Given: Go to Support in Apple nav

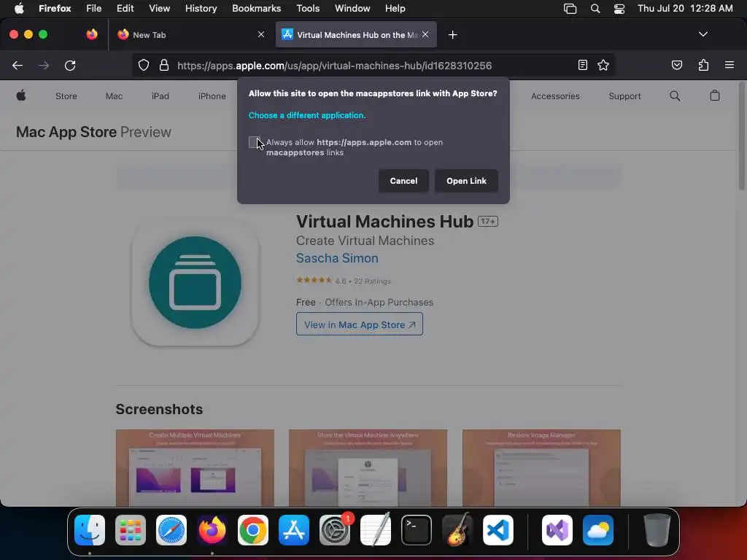Looking at the screenshot, I should 624,96.
